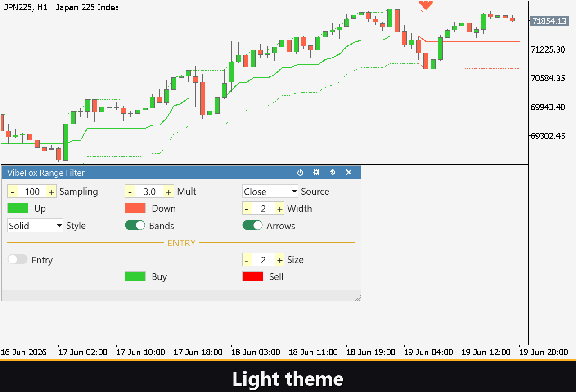Pick the red Sell color swatch
This screenshot has height=392, width=576.
[x=253, y=276]
